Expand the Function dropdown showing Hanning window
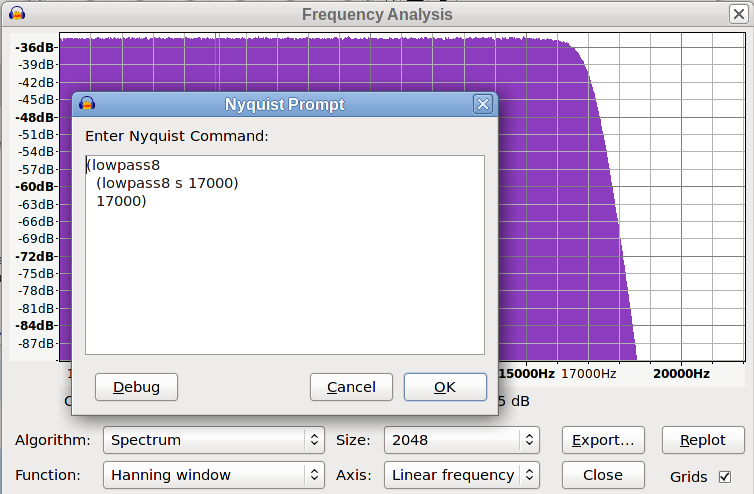This screenshot has width=754, height=494. tap(214, 475)
